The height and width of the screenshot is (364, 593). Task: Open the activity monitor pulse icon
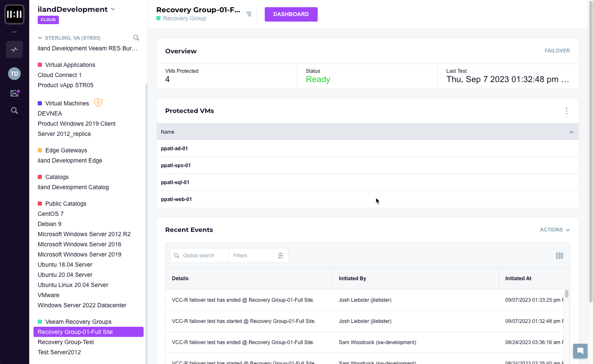(14, 50)
